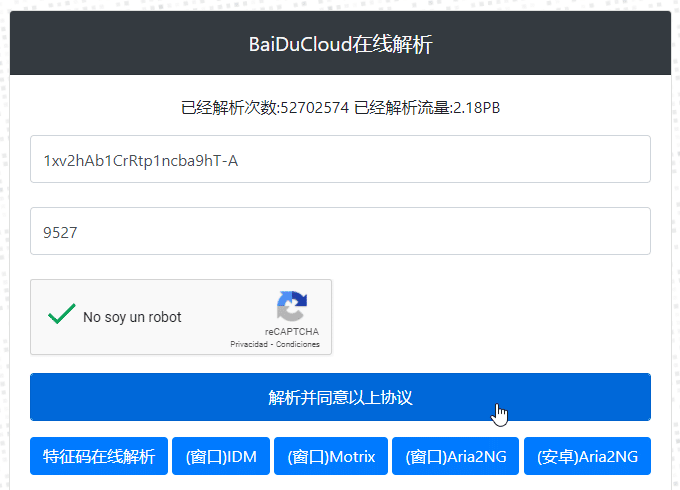680x490 pixels.
Task: Open the reCAPTCHA Condiciones link
Action: pyautogui.click(x=299, y=344)
